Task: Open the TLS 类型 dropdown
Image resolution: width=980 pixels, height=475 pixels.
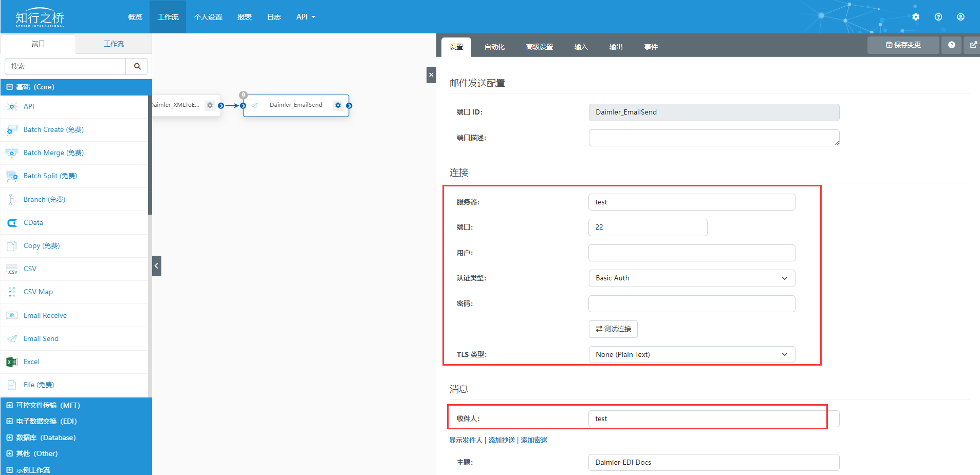Action: tap(691, 354)
